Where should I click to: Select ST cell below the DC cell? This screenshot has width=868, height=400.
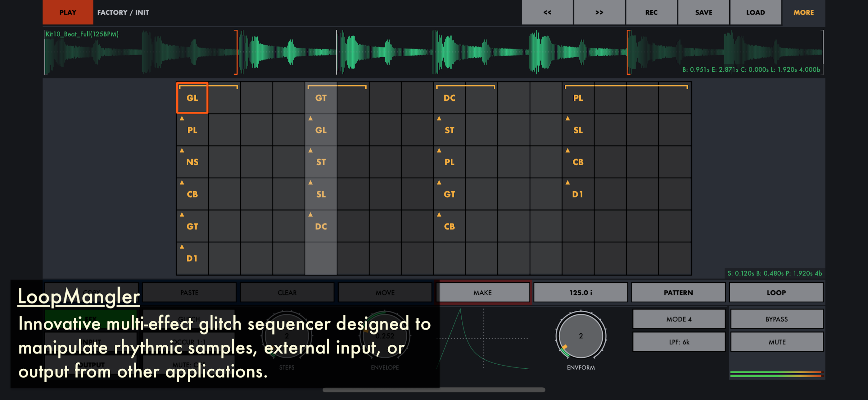point(450,130)
